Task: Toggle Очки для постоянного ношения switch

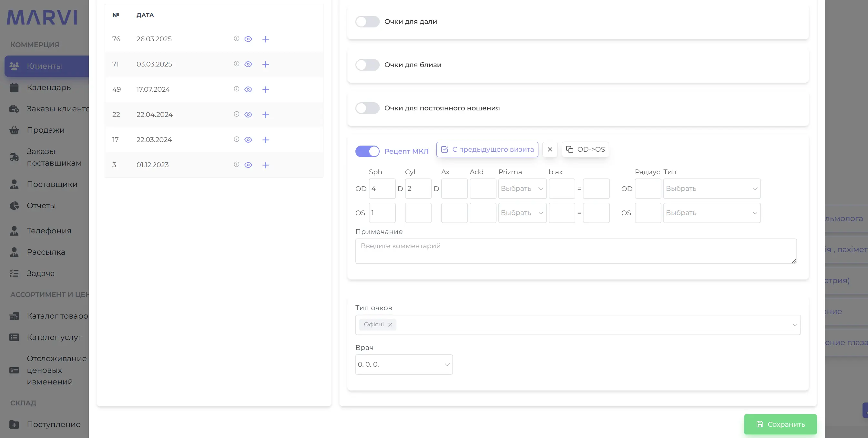Action: coord(367,108)
